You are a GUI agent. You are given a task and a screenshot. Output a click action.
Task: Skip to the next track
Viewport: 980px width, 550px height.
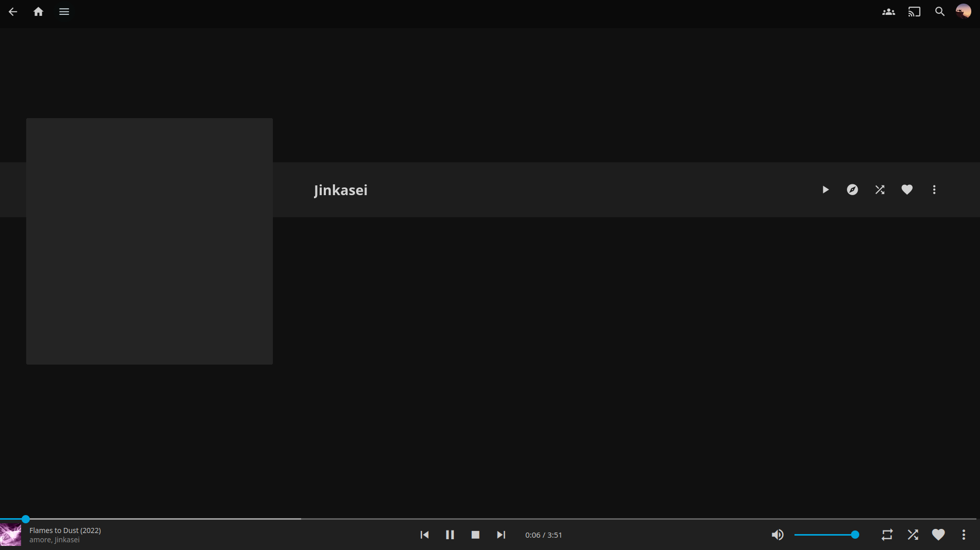pyautogui.click(x=501, y=535)
